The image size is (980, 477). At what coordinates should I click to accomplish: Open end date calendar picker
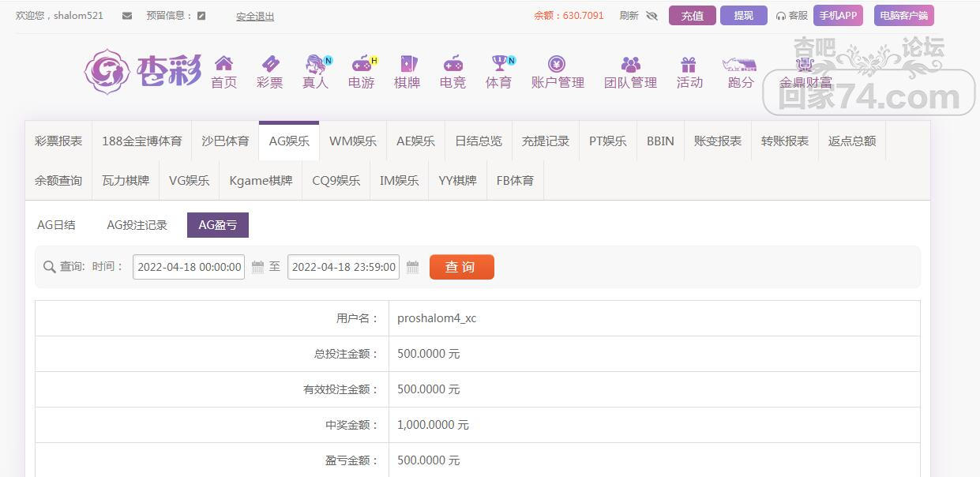pyautogui.click(x=412, y=268)
